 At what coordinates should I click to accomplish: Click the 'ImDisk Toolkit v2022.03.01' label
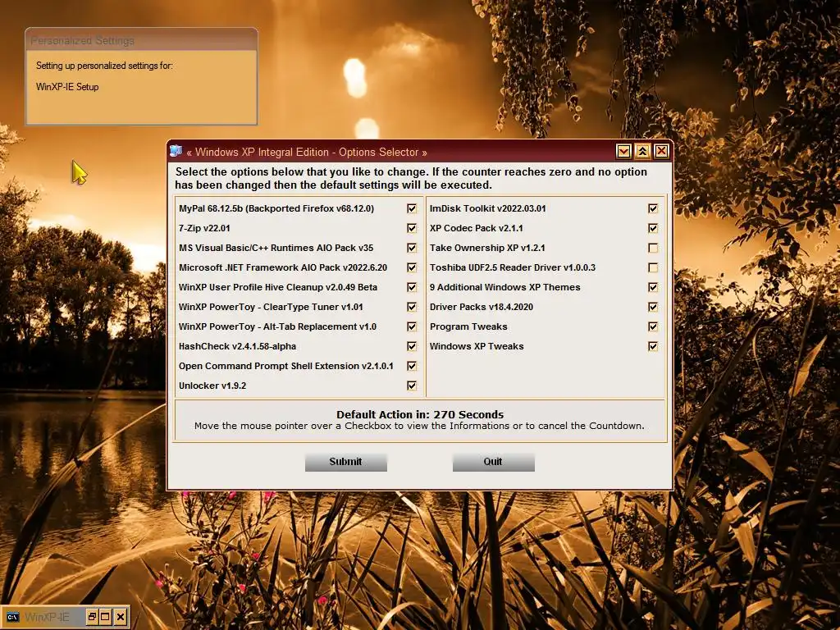[x=487, y=208]
